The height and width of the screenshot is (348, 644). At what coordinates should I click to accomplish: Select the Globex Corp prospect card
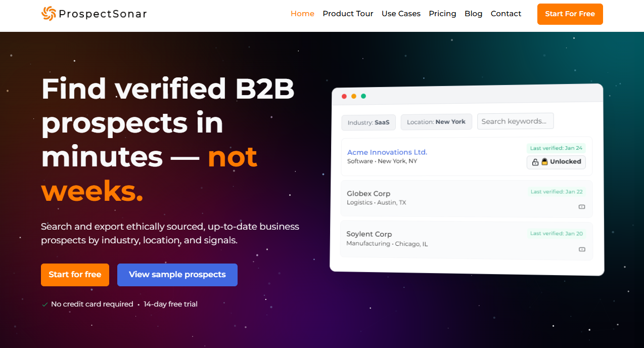point(467,199)
